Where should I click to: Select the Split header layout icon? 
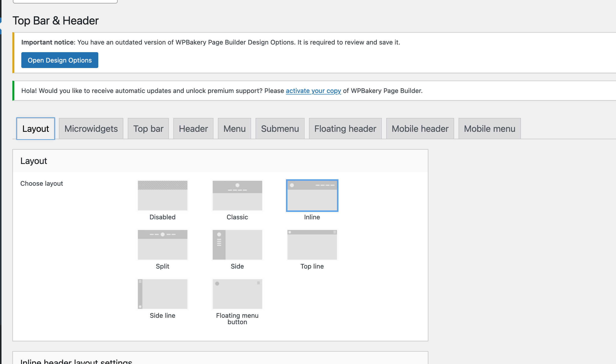[x=162, y=245]
